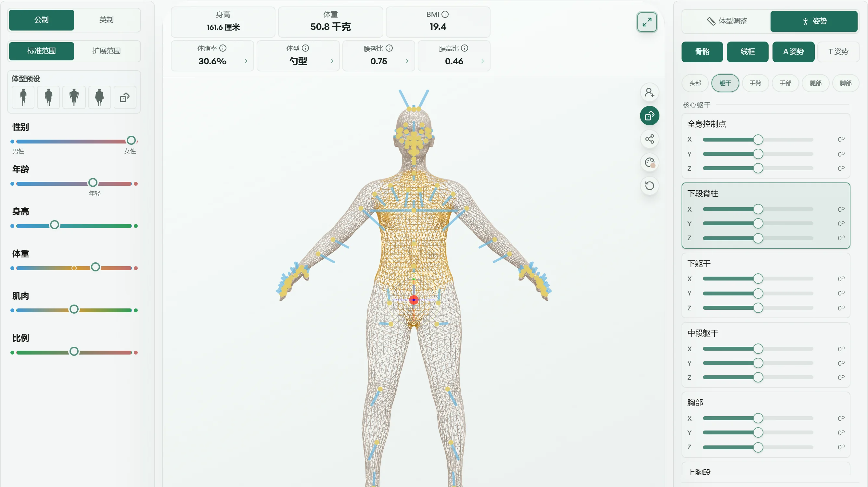The width and height of the screenshot is (868, 487).
Task: Apply the A姿势 pose button
Action: point(793,52)
